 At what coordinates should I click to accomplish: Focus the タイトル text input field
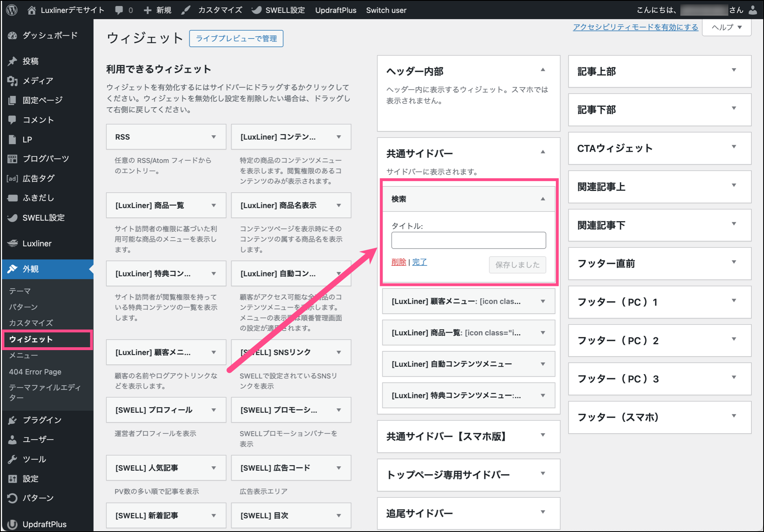[468, 240]
